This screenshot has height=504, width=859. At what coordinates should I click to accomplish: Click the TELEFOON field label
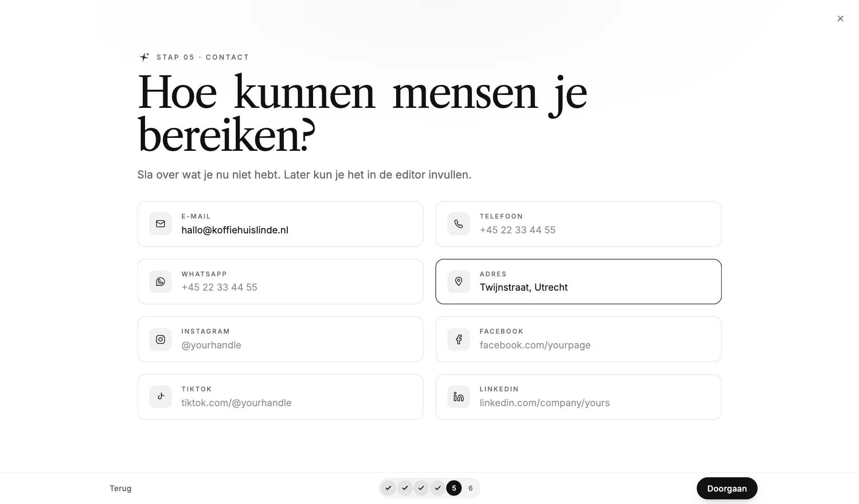(x=501, y=216)
